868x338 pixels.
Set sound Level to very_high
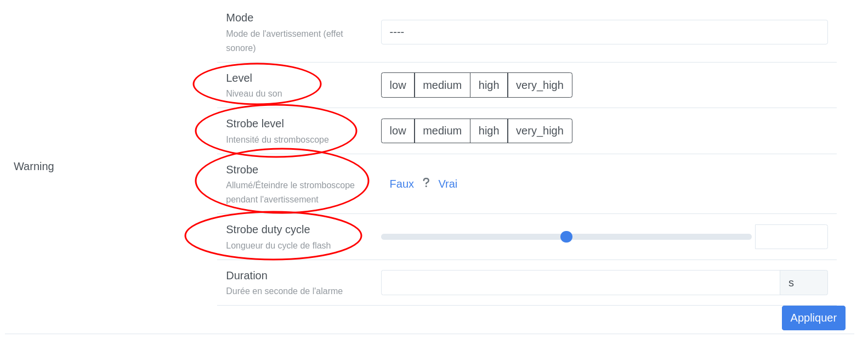click(x=540, y=85)
